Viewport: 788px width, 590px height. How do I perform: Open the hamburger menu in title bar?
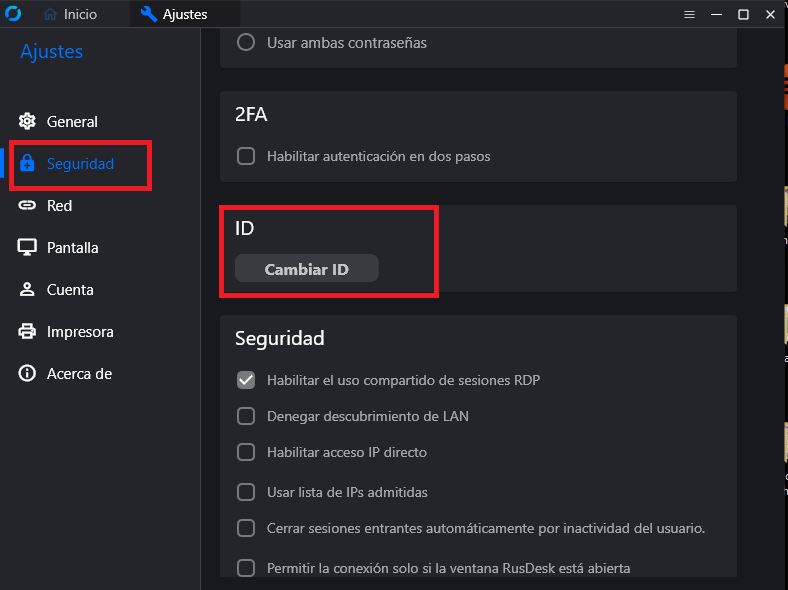pyautogui.click(x=690, y=15)
